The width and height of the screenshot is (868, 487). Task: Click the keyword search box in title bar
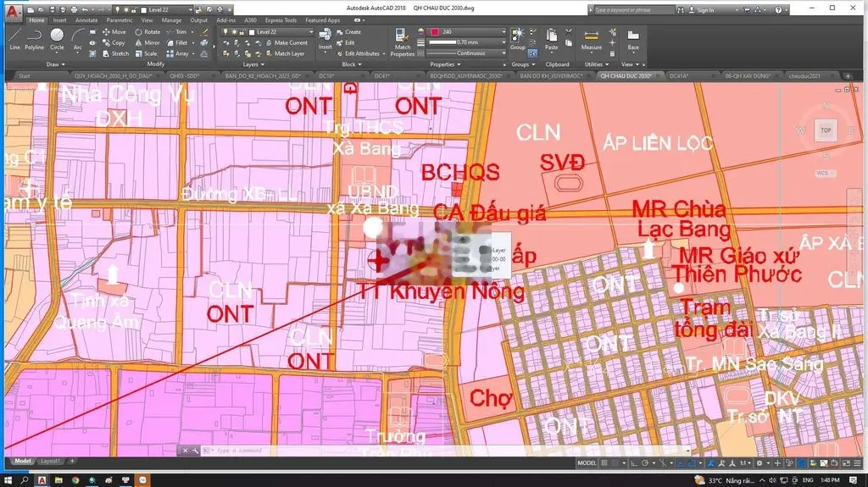(632, 10)
